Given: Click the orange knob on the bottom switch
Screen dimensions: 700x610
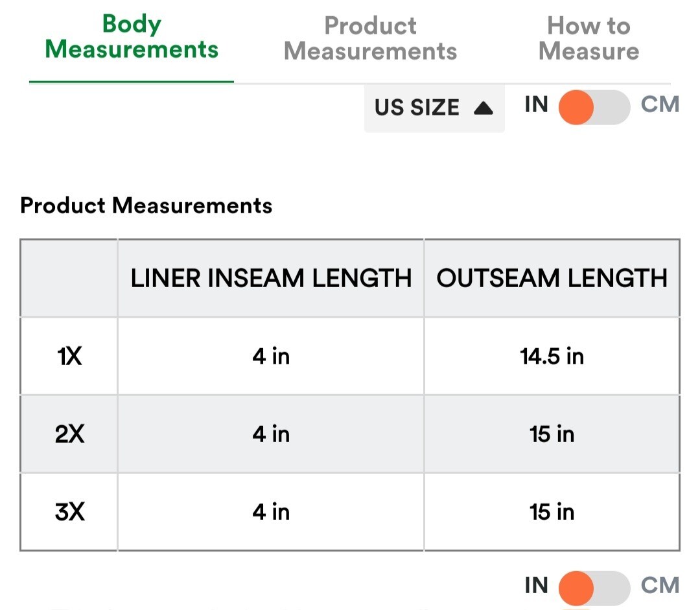Looking at the screenshot, I should click(x=576, y=588).
